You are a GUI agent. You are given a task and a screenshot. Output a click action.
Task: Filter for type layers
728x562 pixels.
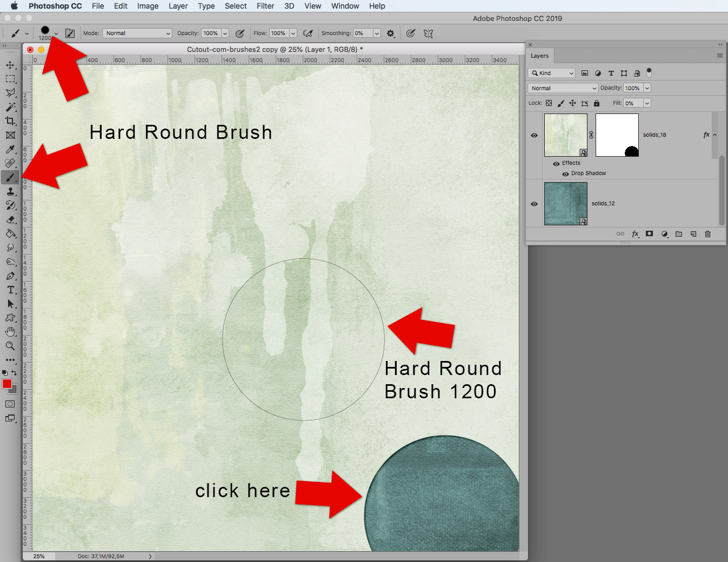(x=611, y=73)
